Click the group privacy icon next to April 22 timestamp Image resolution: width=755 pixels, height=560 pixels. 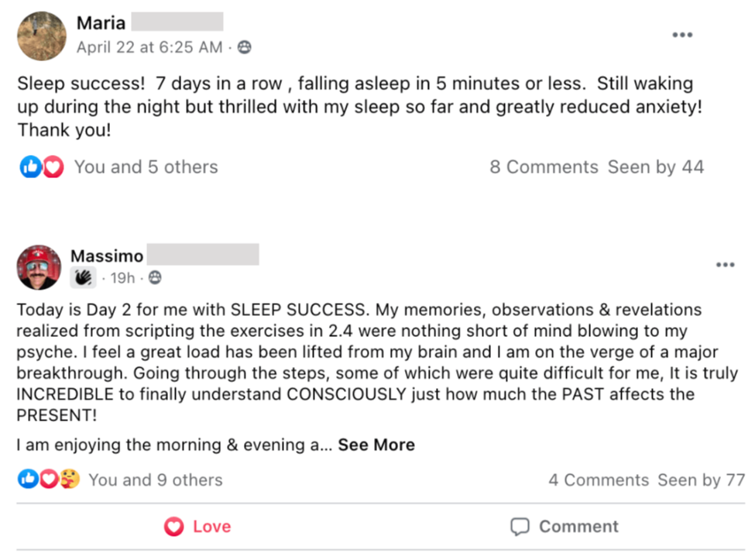(x=245, y=47)
